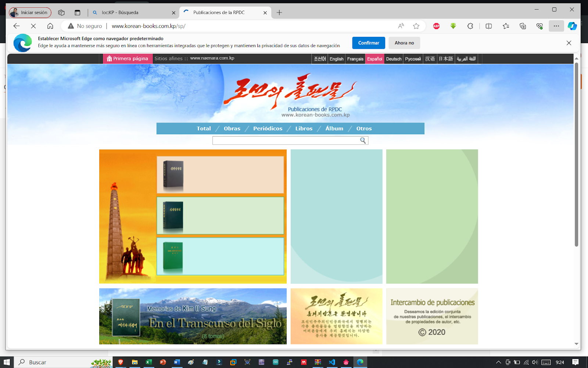
Task: Open the 'Álbum' category
Action: click(334, 128)
